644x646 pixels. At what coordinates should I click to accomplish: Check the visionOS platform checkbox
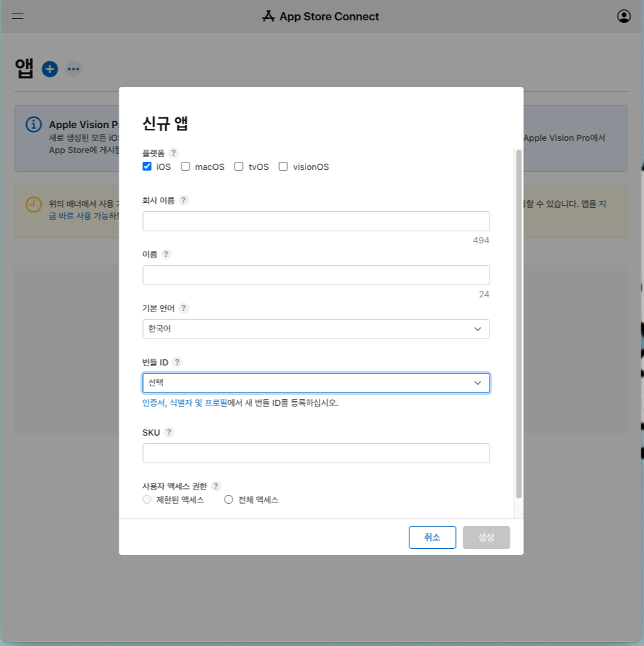[283, 166]
